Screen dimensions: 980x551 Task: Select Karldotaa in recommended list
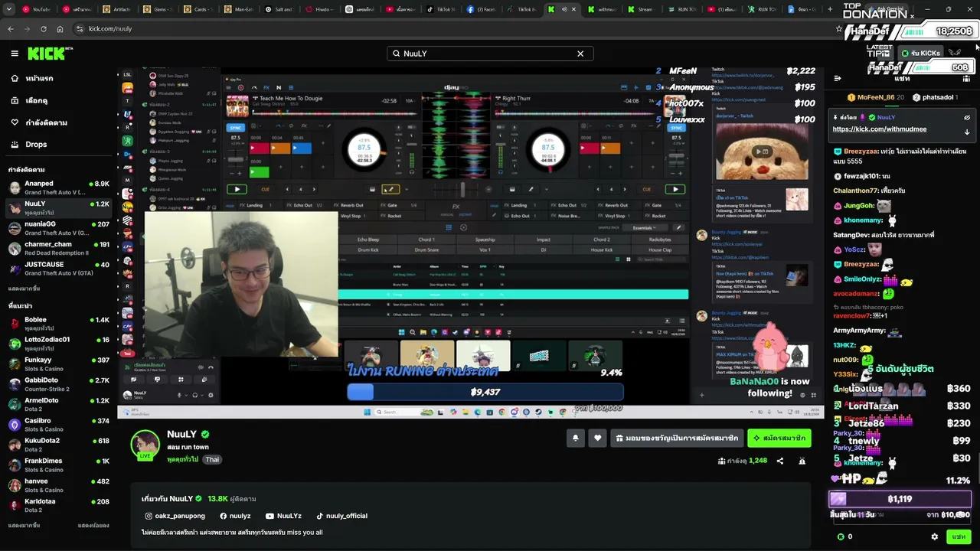[59, 505]
